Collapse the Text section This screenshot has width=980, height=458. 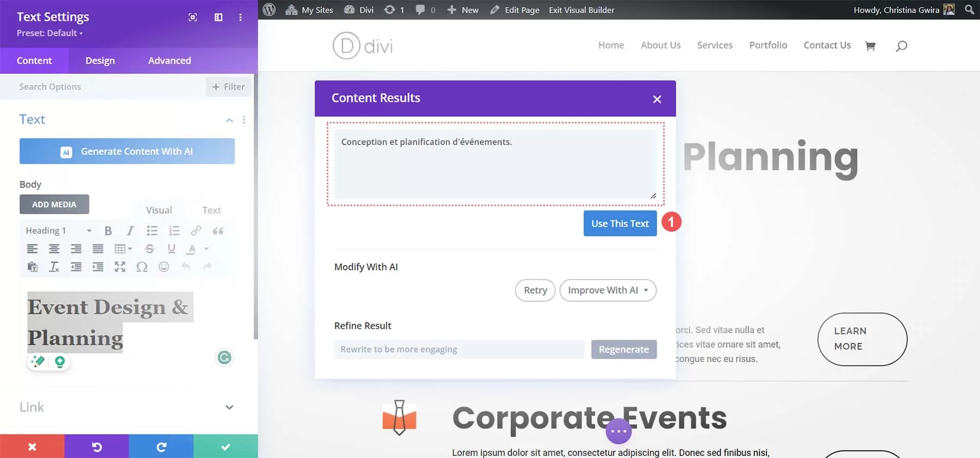229,120
